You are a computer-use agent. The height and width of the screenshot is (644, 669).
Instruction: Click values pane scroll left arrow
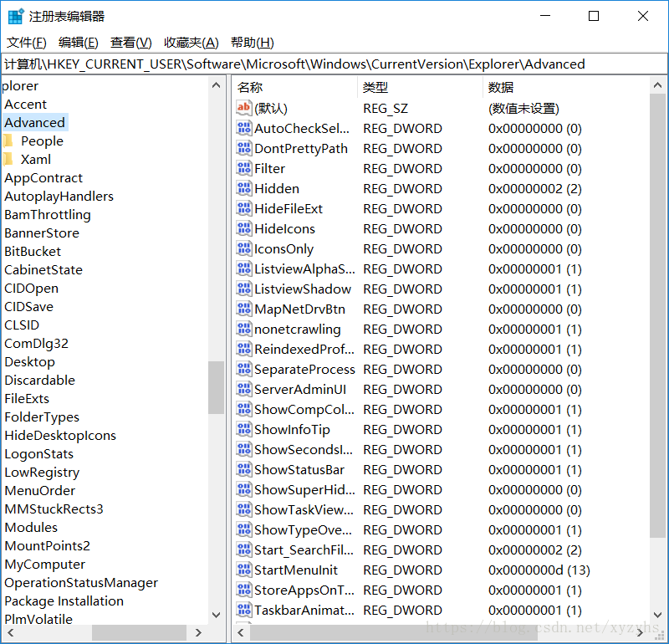[x=241, y=632]
